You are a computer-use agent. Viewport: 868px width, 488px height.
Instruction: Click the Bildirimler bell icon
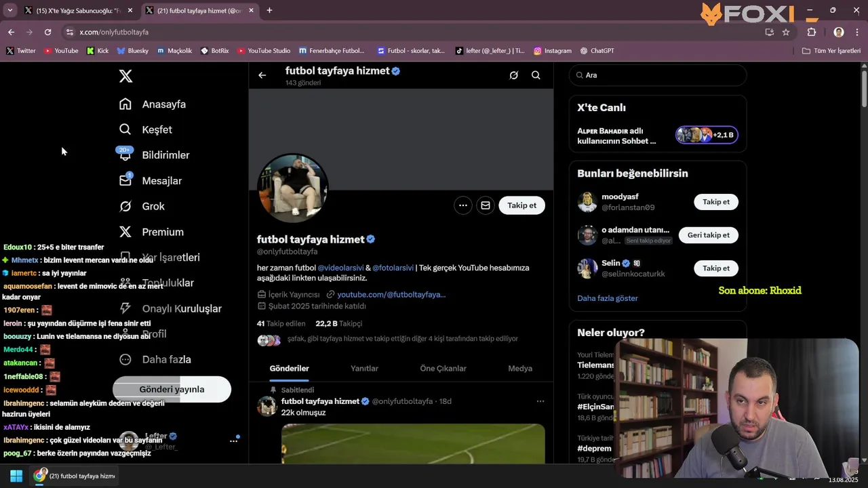(x=125, y=155)
